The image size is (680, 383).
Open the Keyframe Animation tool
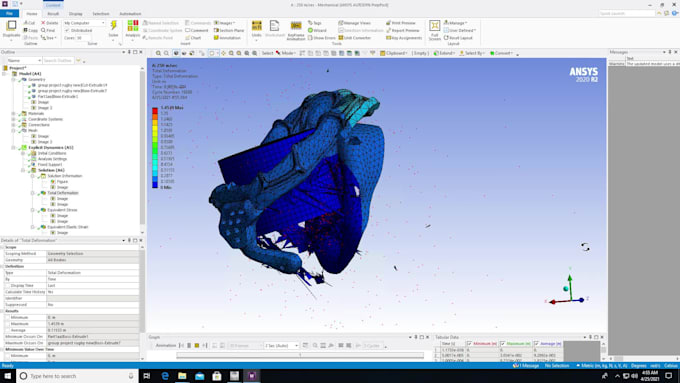click(296, 29)
